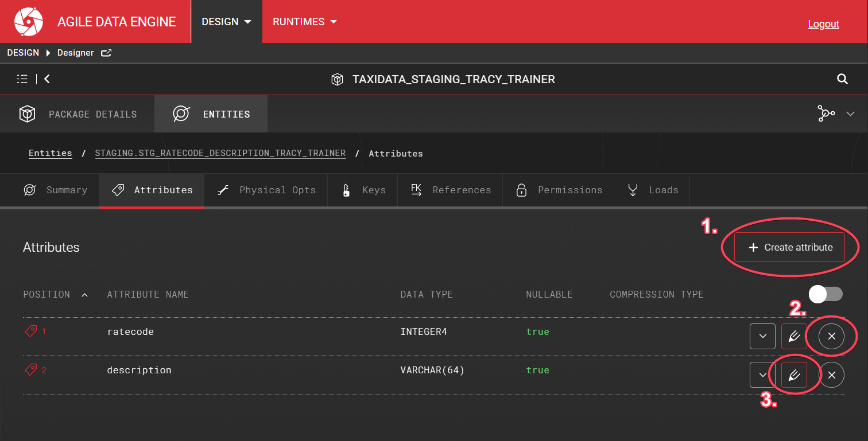868x441 pixels.
Task: Edit the description attribute
Action: click(x=794, y=375)
